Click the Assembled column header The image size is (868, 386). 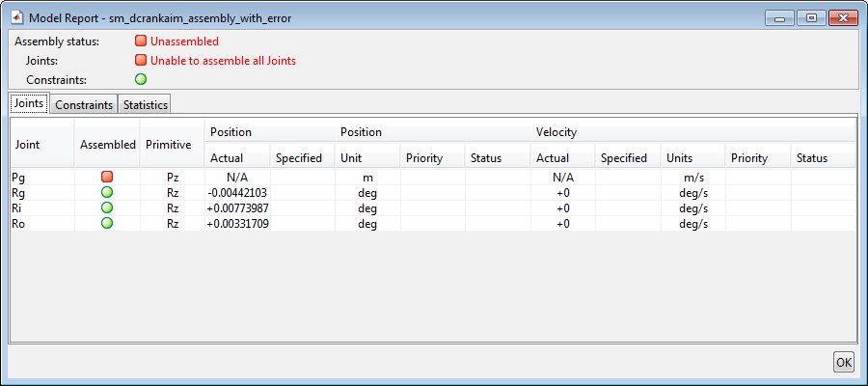(107, 145)
